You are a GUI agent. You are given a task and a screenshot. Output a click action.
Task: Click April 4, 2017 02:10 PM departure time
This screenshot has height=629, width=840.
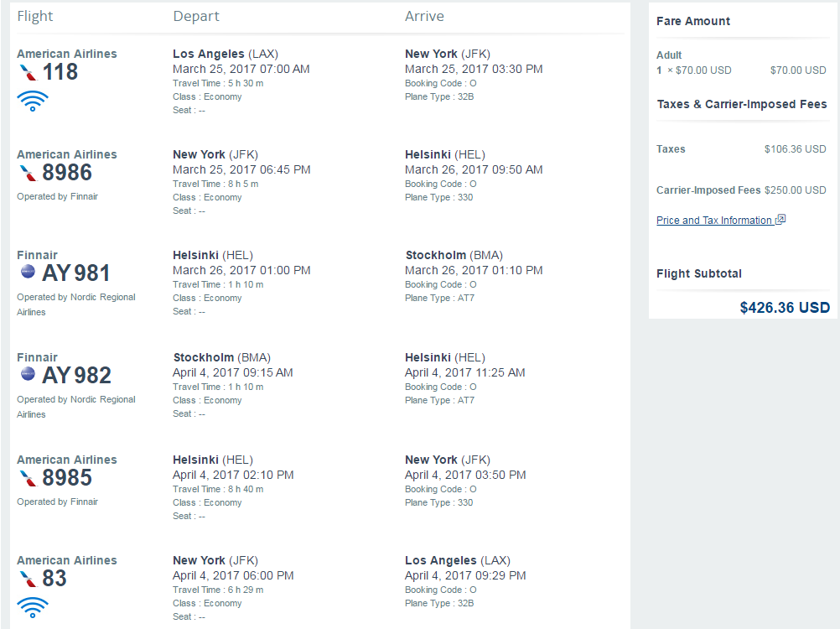pyautogui.click(x=233, y=476)
